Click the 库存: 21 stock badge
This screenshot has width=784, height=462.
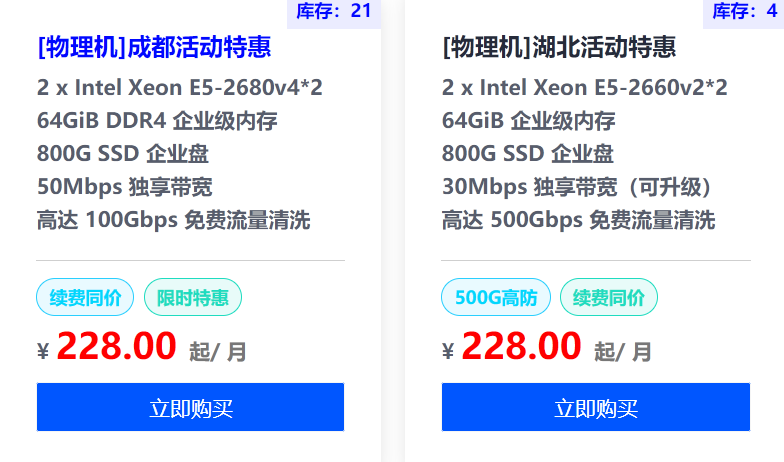click(333, 12)
